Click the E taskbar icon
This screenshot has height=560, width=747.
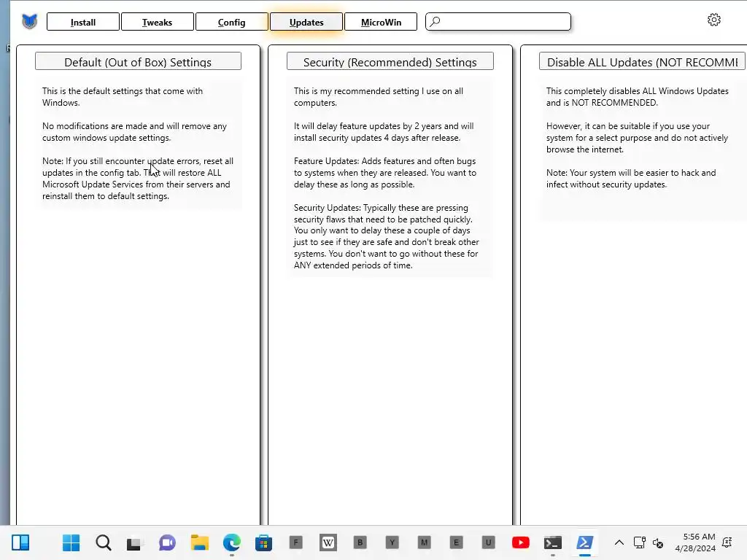pos(456,542)
